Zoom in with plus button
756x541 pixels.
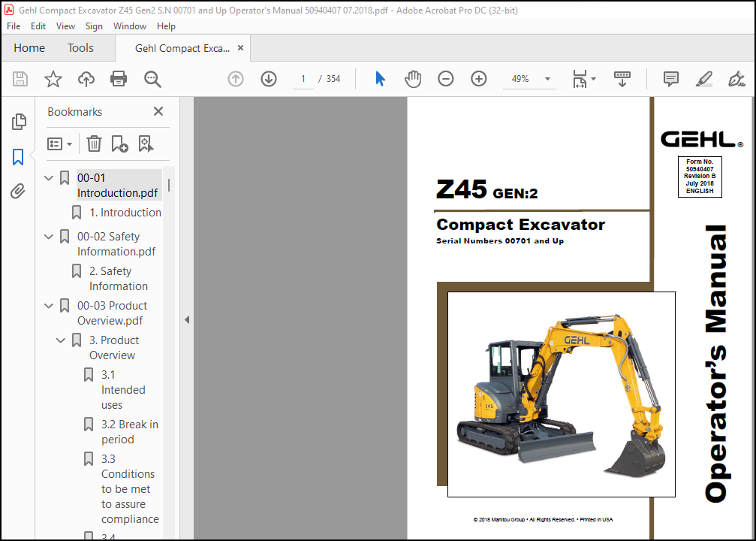(x=479, y=79)
